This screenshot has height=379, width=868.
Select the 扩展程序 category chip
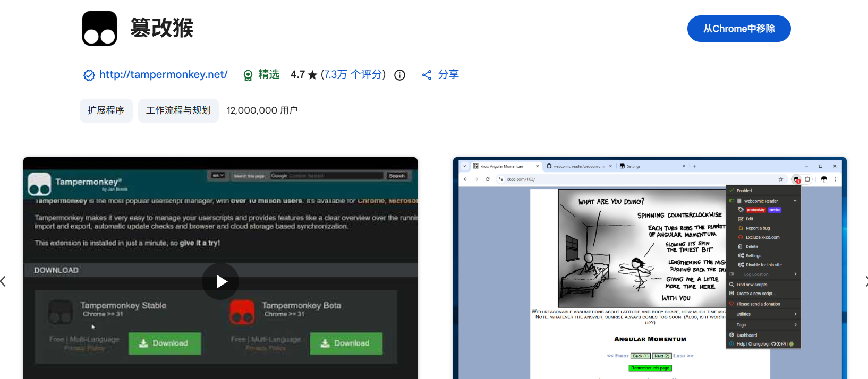pyautogui.click(x=106, y=110)
